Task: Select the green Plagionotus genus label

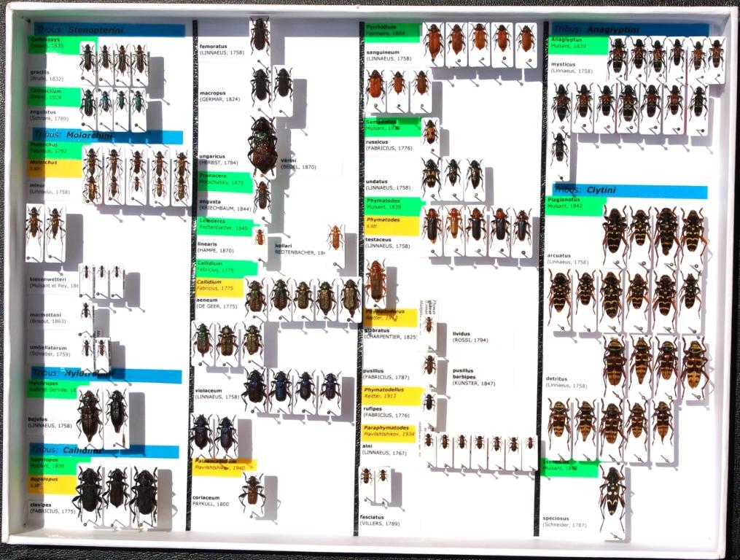Action: [576, 206]
